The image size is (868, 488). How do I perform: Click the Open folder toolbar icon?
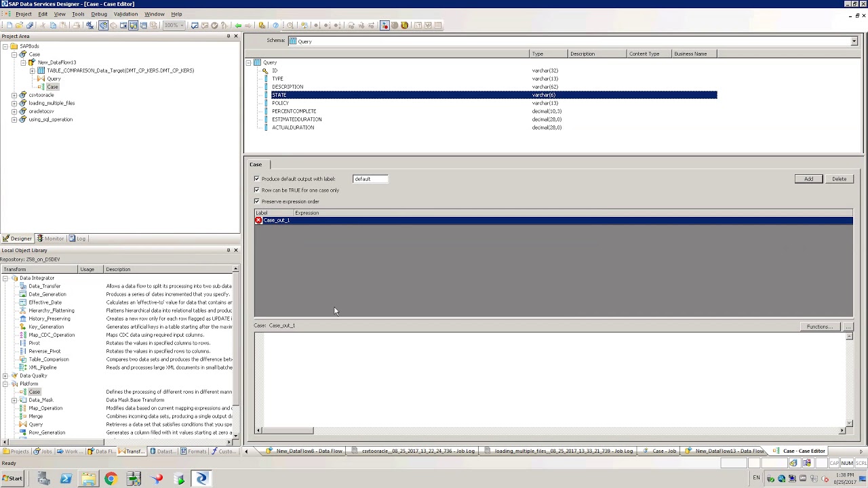[19, 25]
